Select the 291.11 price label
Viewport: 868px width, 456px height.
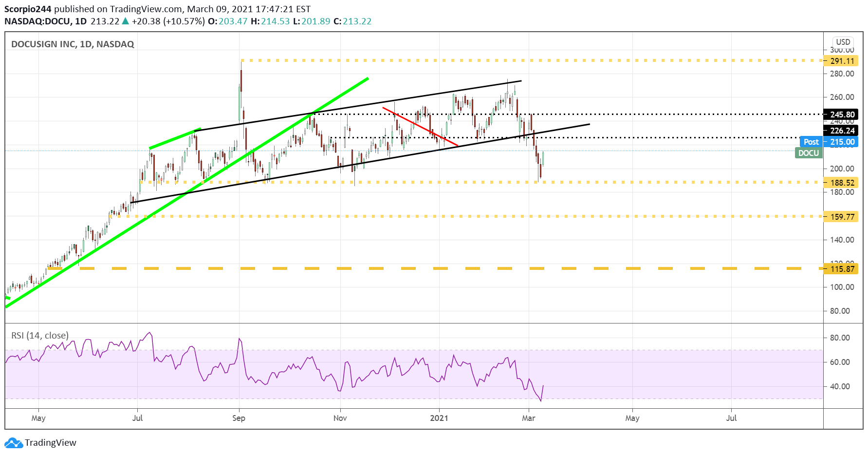tap(841, 61)
